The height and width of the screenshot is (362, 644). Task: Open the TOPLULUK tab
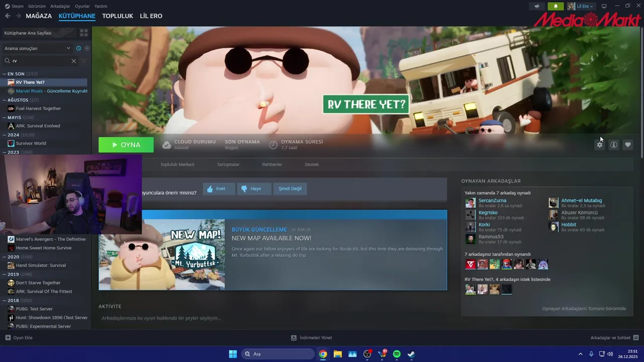coord(118,16)
